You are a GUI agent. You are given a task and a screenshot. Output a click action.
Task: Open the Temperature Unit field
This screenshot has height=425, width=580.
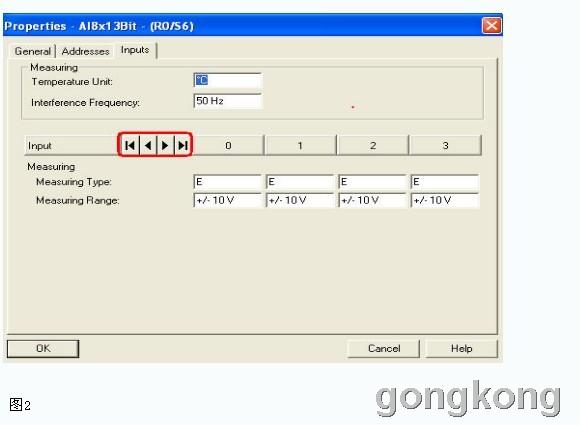pyautogui.click(x=227, y=80)
